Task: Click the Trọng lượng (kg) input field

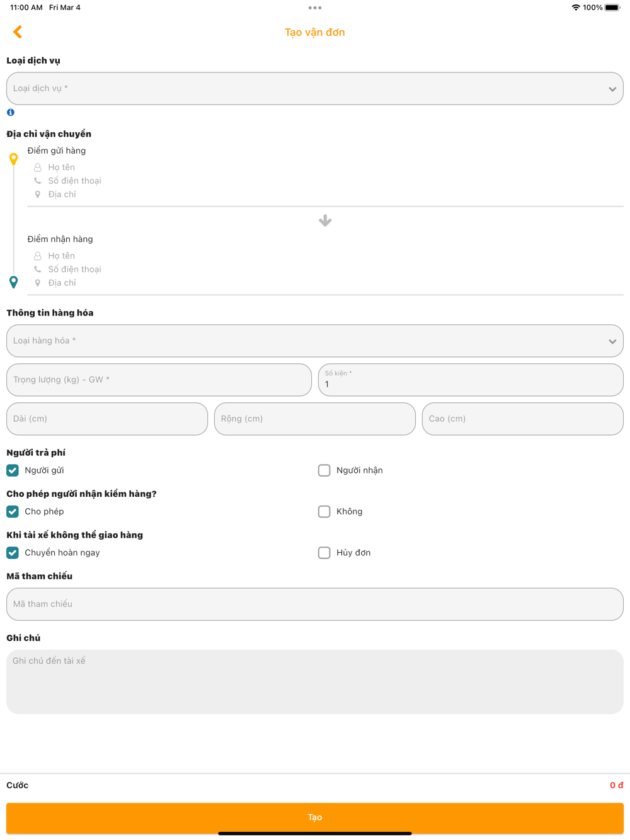Action: pyautogui.click(x=159, y=380)
